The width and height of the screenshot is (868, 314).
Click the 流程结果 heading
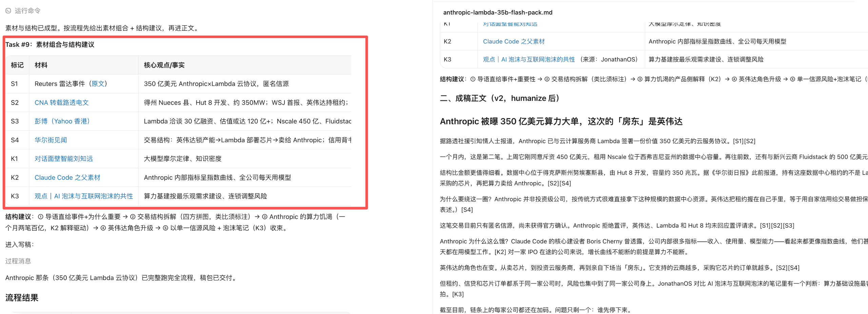[x=22, y=298]
